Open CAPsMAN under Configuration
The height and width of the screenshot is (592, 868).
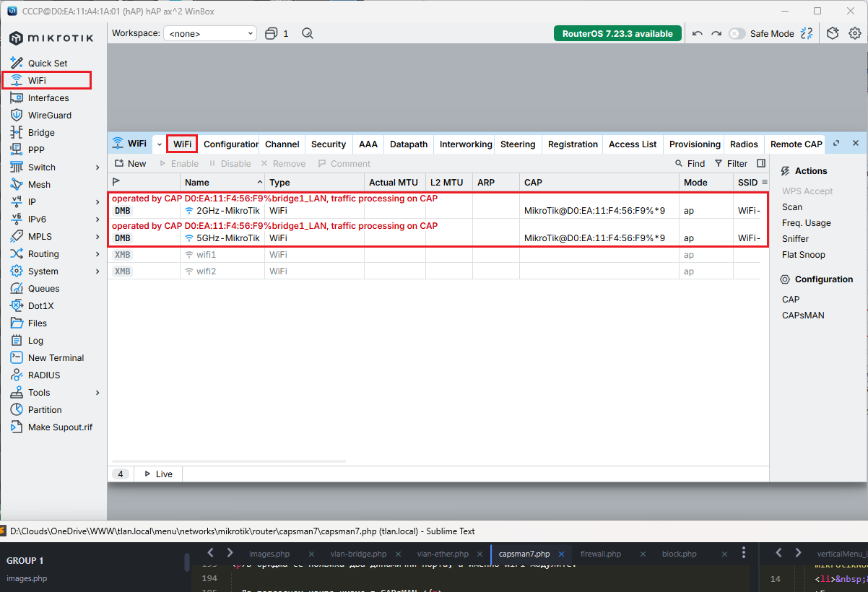coord(803,315)
